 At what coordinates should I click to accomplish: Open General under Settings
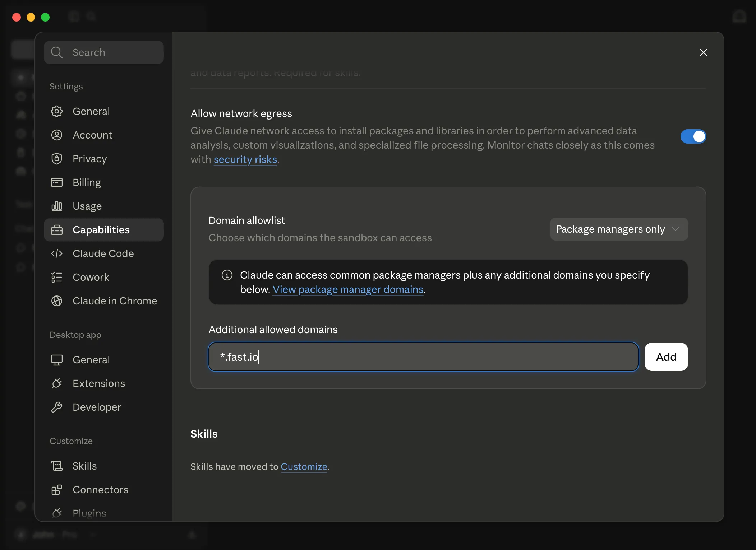coord(104,111)
